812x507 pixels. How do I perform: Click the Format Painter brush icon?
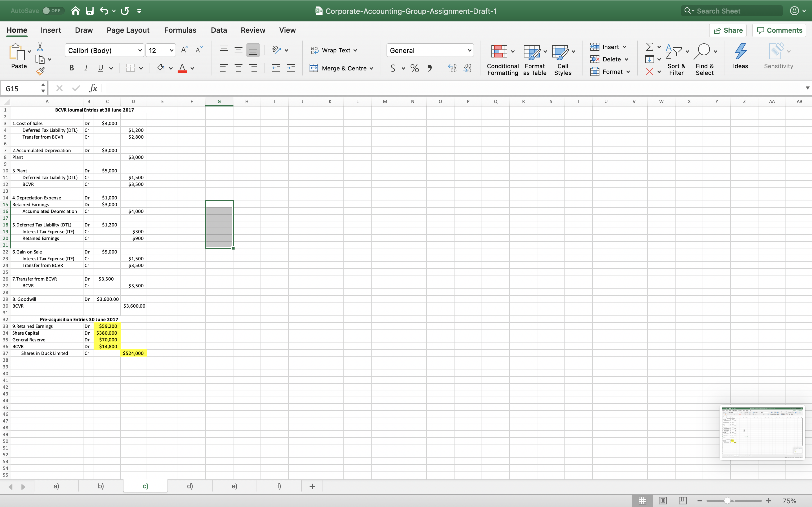click(40, 71)
